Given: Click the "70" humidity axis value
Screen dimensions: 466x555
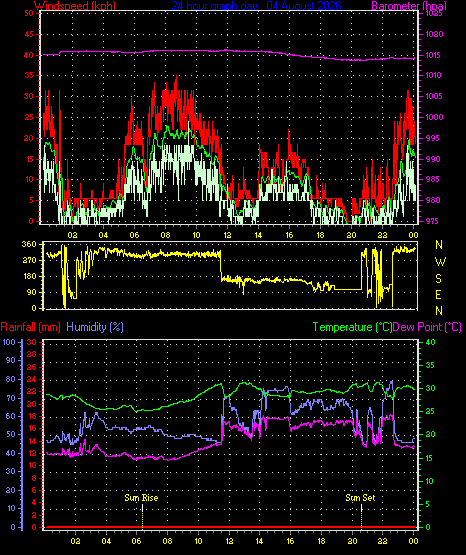Looking at the screenshot, I should (11, 398).
